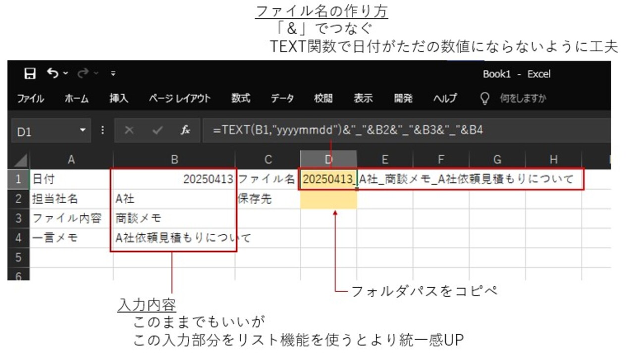
Task: Select column F by its header
Action: click(441, 159)
